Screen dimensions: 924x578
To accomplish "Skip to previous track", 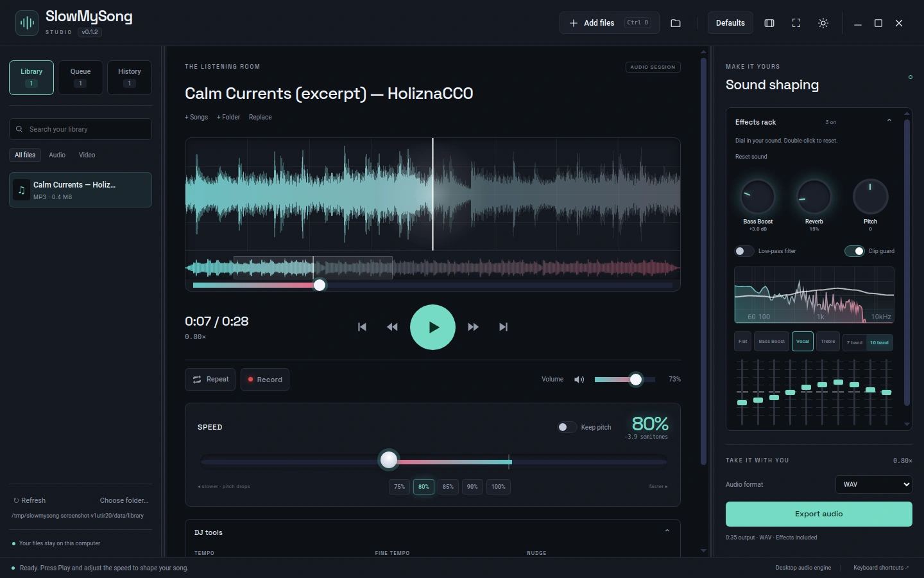I will coord(362,327).
